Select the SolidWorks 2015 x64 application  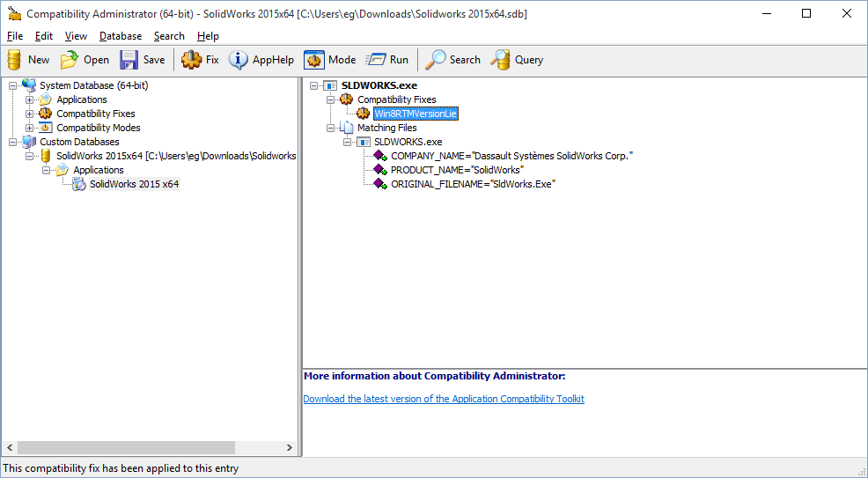pyautogui.click(x=135, y=184)
